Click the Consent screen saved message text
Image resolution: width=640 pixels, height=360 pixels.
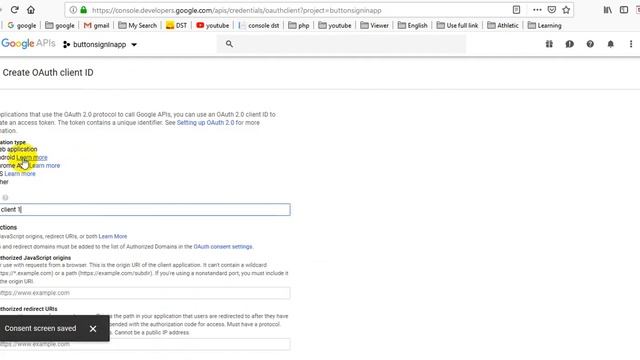coord(40,328)
